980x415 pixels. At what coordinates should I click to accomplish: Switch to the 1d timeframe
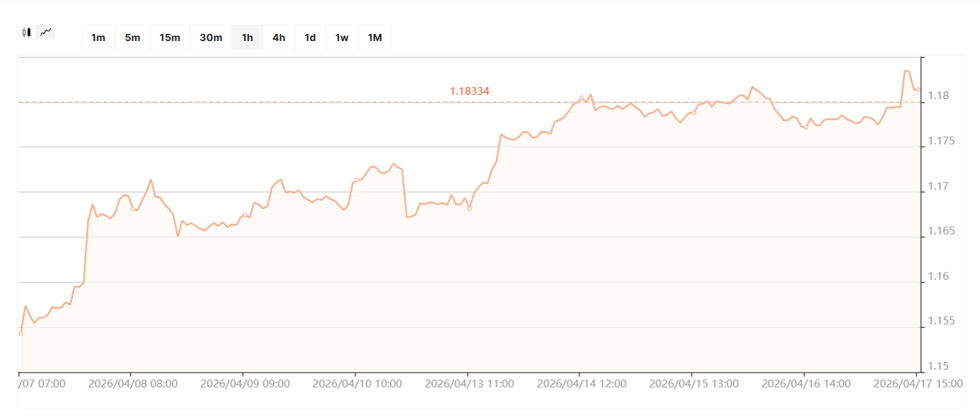[x=310, y=38]
